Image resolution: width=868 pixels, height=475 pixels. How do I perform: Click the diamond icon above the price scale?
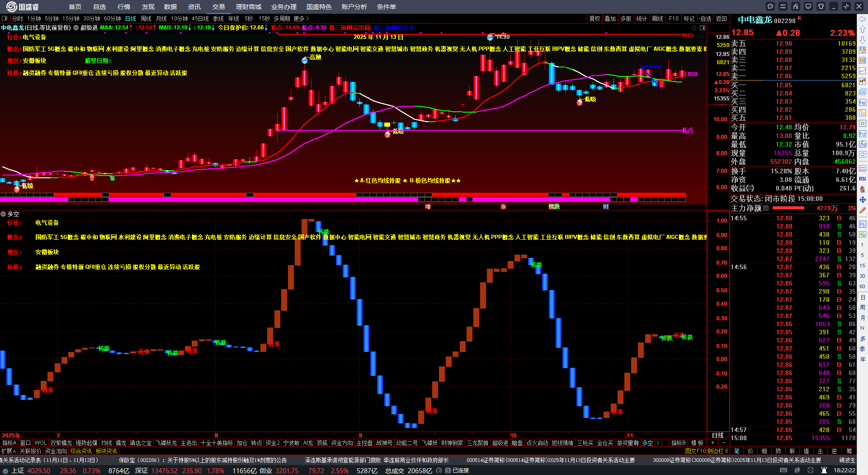click(694, 28)
